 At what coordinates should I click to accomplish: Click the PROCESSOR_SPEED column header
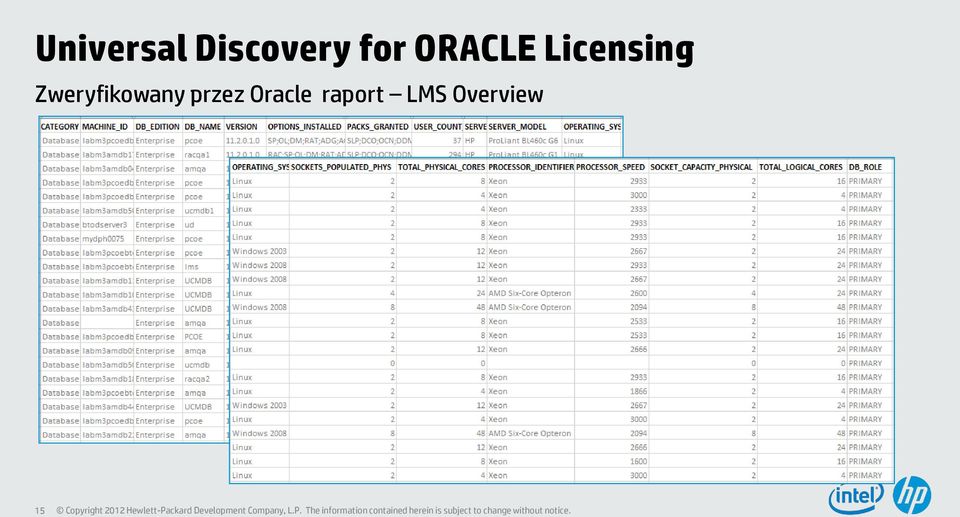[x=610, y=167]
